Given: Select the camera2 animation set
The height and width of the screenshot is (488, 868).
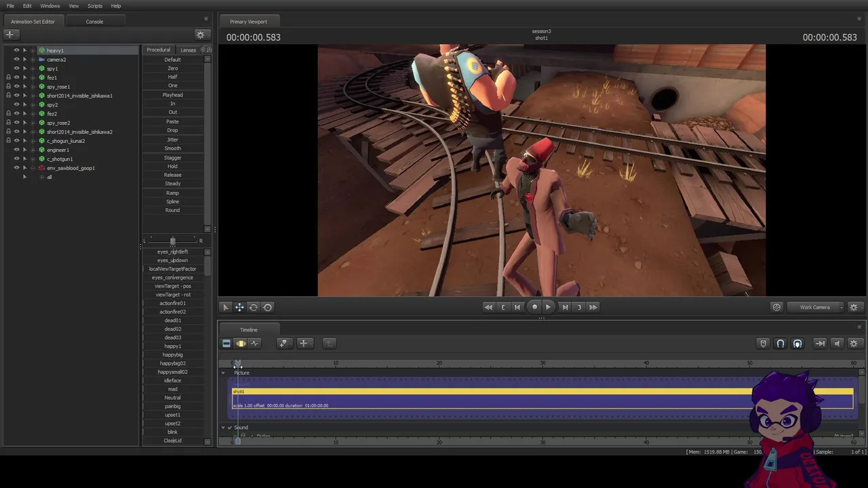Looking at the screenshot, I should click(x=56, y=60).
